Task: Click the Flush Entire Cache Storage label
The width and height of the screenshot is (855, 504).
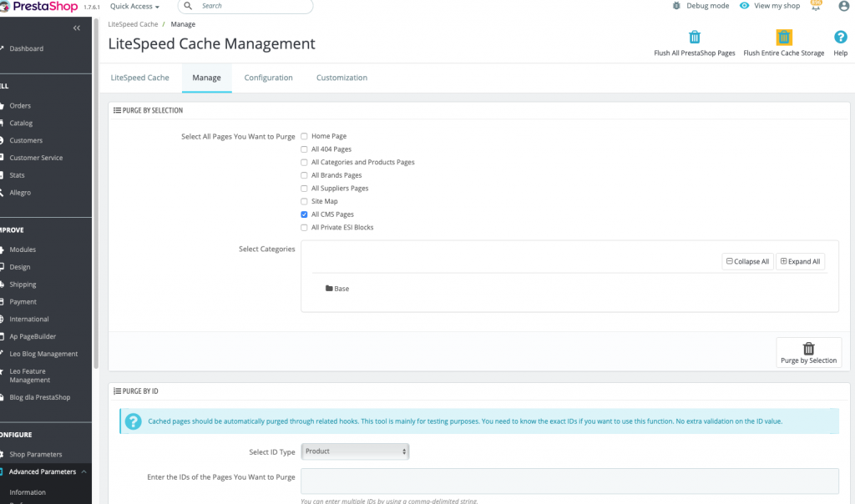Action: (783, 53)
